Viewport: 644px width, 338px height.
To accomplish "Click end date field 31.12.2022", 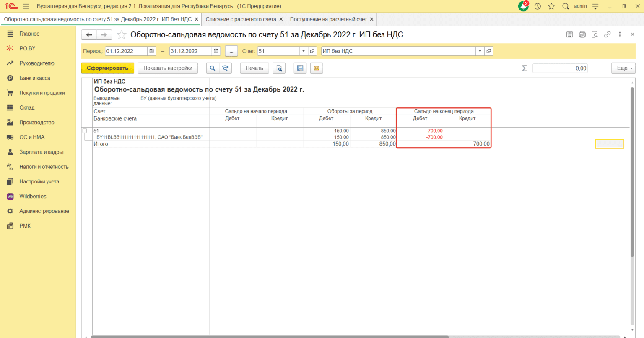I will tap(190, 51).
